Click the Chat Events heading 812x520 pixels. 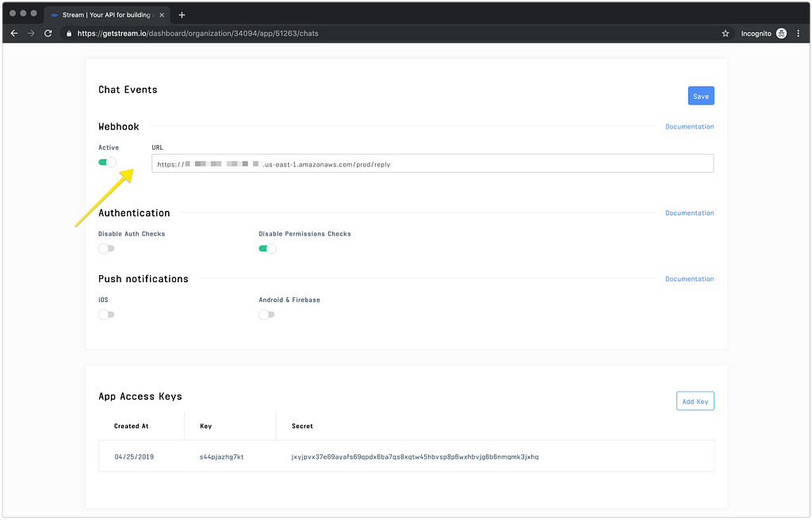128,90
